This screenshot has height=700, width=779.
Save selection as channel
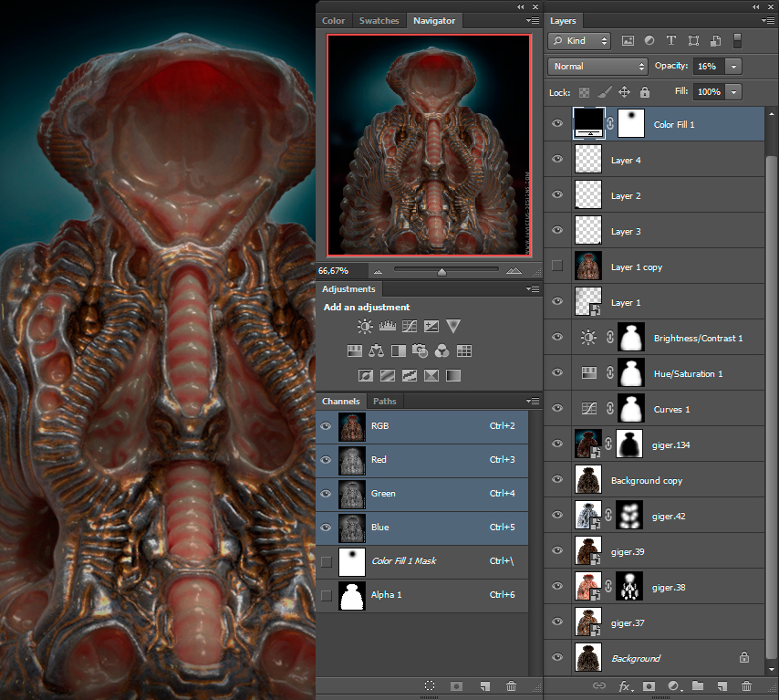pyautogui.click(x=457, y=686)
